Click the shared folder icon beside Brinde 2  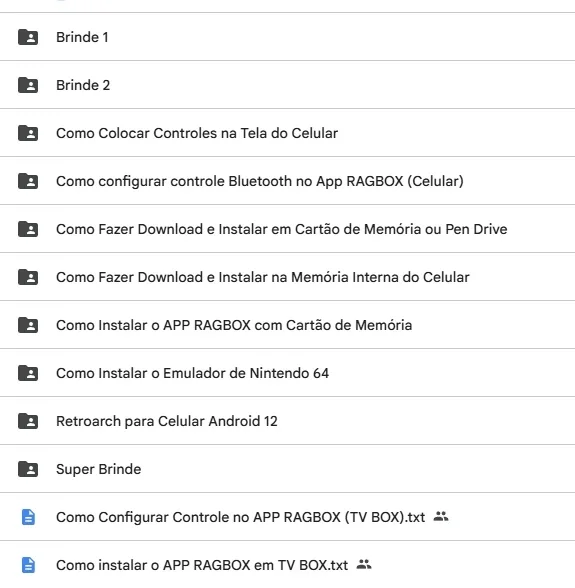click(28, 85)
